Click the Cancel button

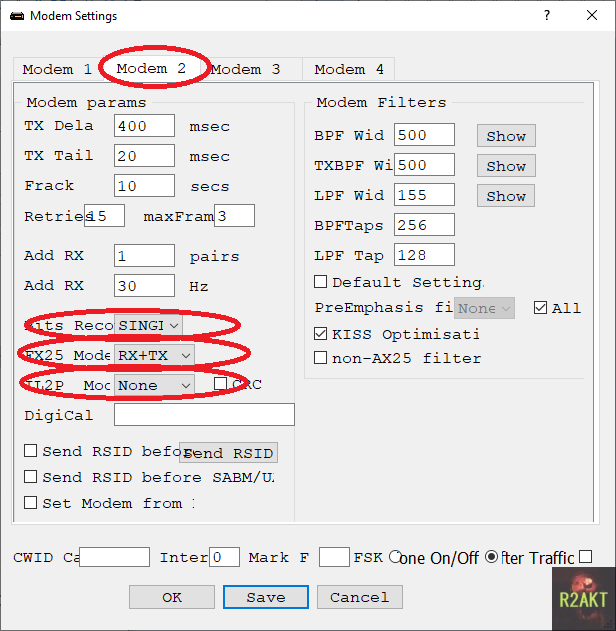click(x=360, y=597)
